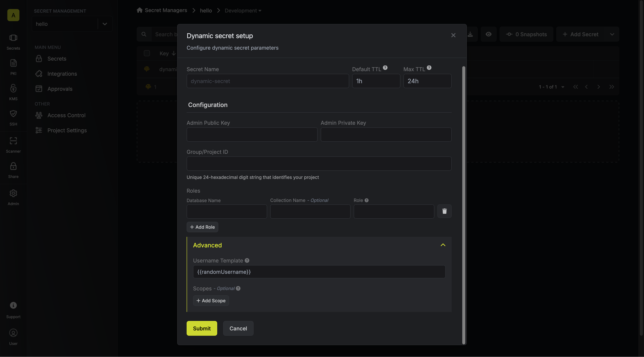This screenshot has width=644, height=357.
Task: Focus the Database Name field
Action: tap(226, 211)
